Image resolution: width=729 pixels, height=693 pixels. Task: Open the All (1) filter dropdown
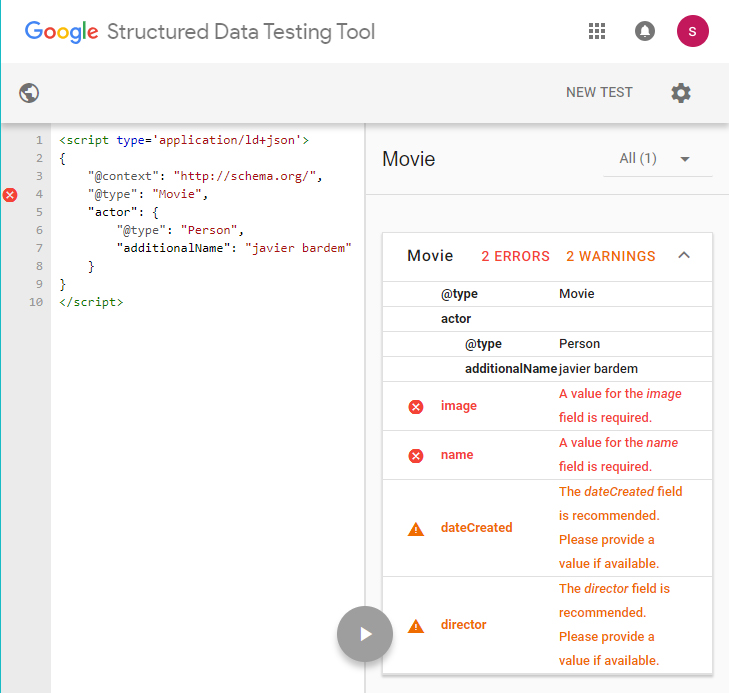click(x=656, y=158)
